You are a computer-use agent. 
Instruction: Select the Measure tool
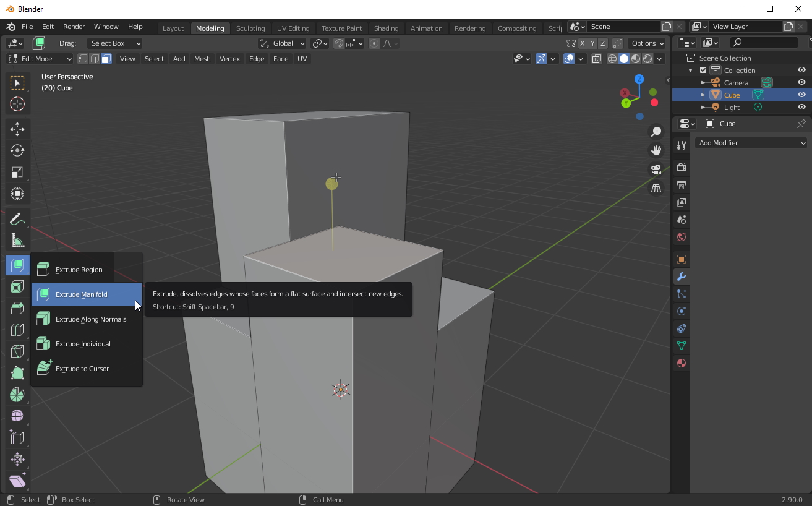[x=17, y=241]
